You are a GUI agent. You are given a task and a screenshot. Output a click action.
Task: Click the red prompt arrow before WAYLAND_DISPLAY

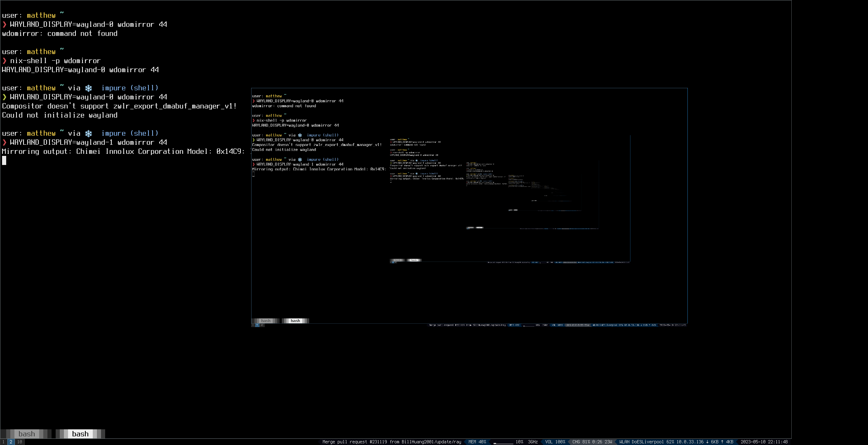4,142
